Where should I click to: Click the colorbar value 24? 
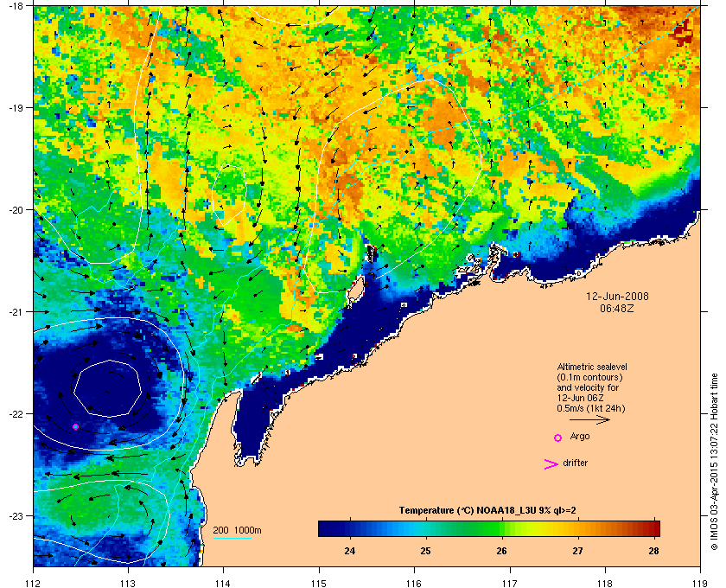pyautogui.click(x=350, y=551)
